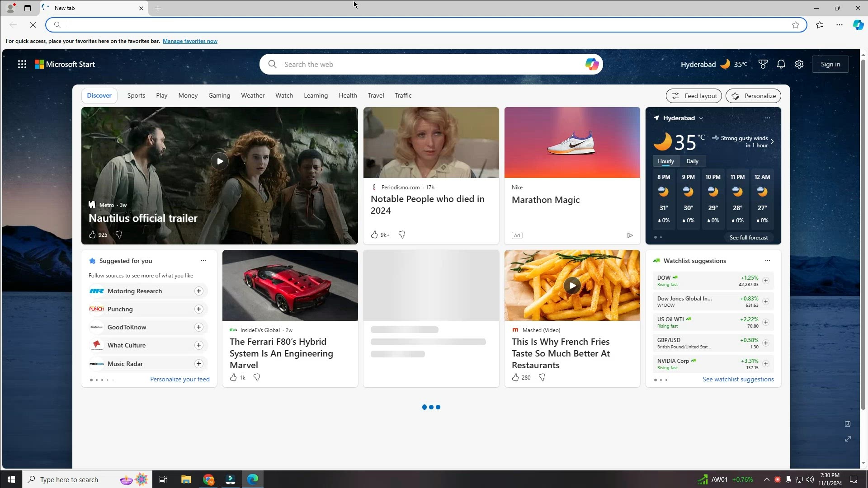This screenshot has width=868, height=488.
Task: Close the New tab tab
Action: click(x=141, y=8)
